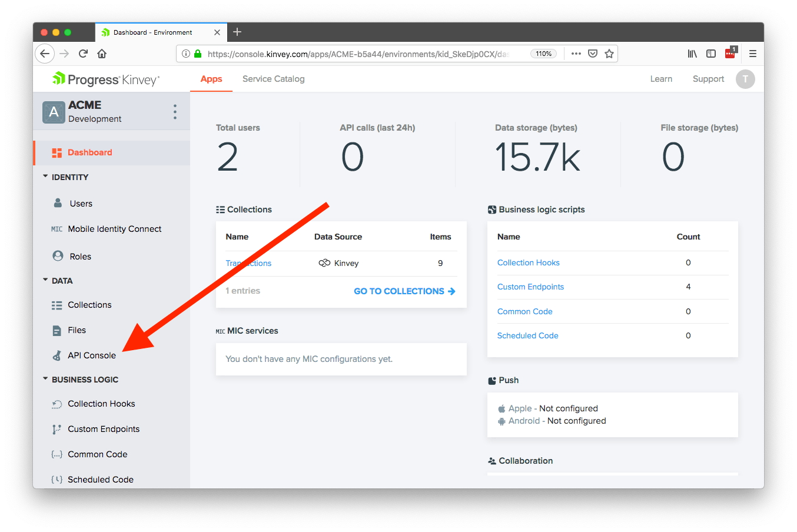This screenshot has width=797, height=532.
Task: Reload page using refresh icon
Action: 83,54
